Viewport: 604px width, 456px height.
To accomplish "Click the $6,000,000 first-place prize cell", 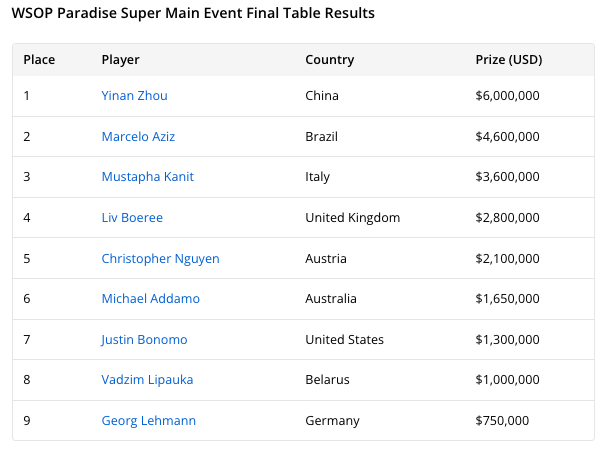I will click(x=507, y=96).
